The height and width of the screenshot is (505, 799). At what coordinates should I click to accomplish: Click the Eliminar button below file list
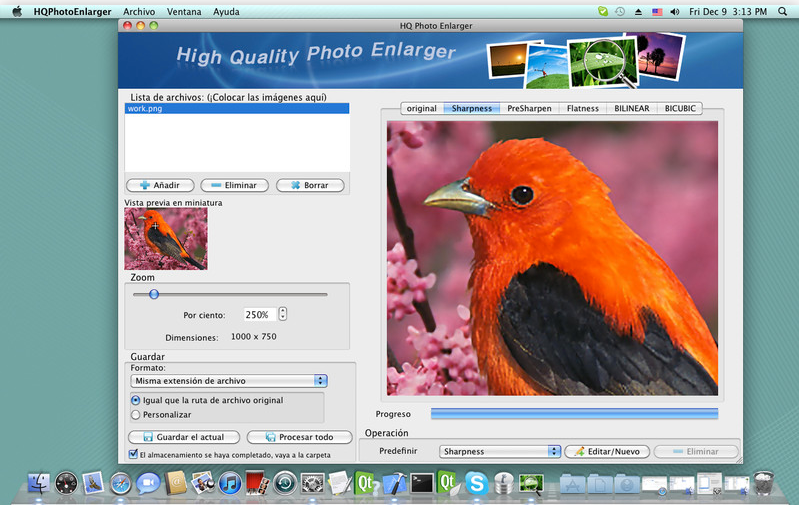(234, 185)
